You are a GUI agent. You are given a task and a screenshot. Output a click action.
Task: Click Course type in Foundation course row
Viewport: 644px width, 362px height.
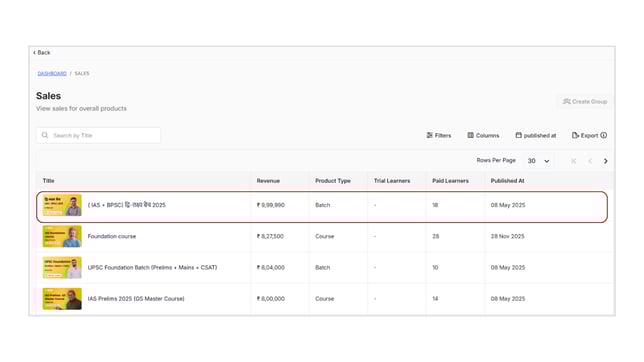coord(324,236)
